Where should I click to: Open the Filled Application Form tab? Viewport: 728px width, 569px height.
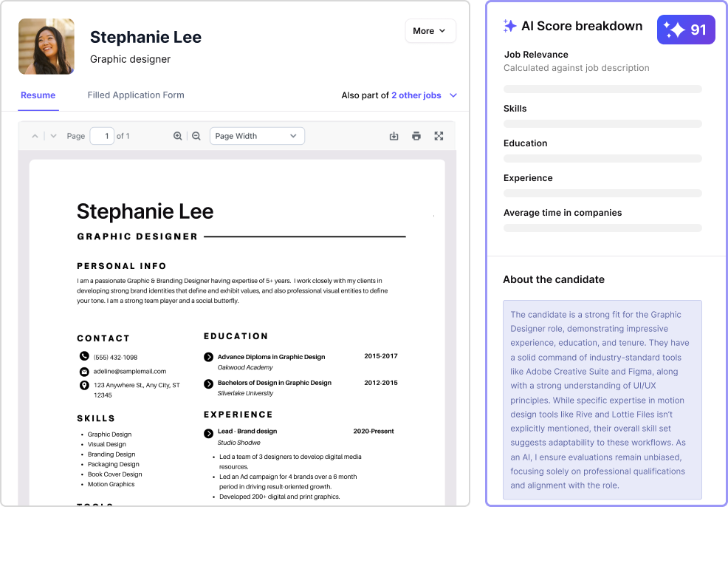pyautogui.click(x=136, y=95)
